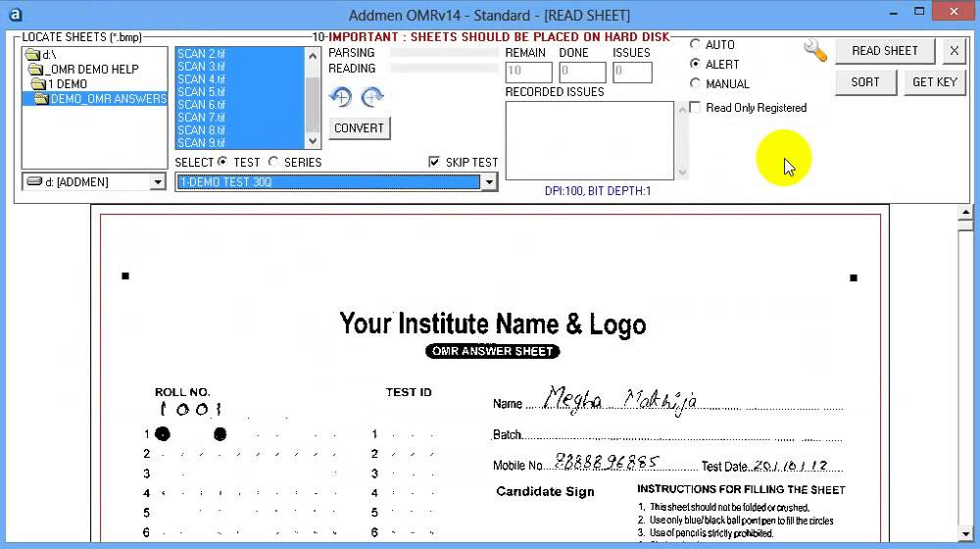This screenshot has width=980, height=549.
Task: Click inside the RECORDED ISSUES box
Action: click(590, 141)
